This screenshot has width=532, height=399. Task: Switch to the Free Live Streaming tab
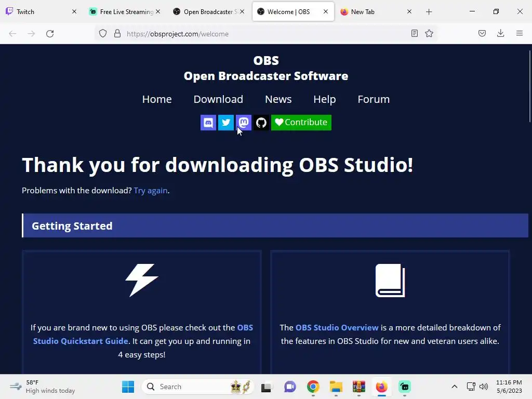pos(124,12)
